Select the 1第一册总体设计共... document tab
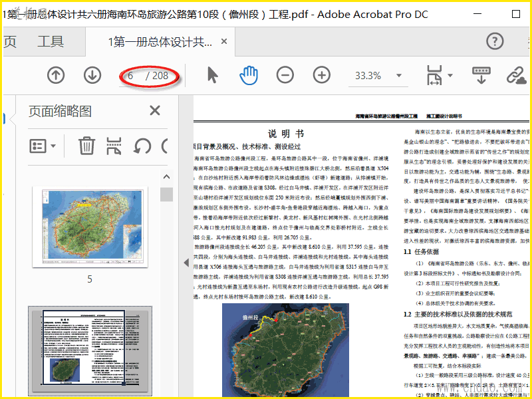This screenshot has height=399, width=532. (x=160, y=42)
